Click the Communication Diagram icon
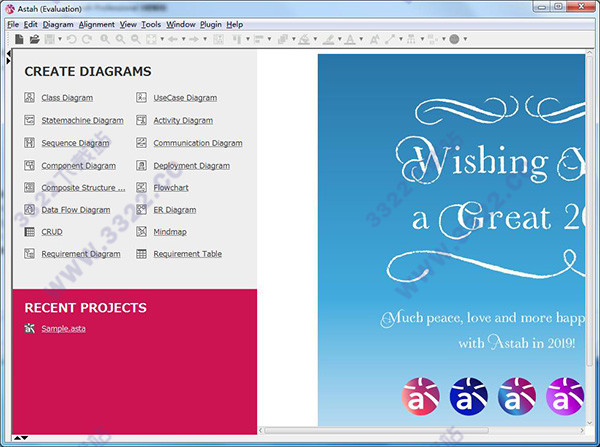Image resolution: width=600 pixels, height=447 pixels. 141,143
